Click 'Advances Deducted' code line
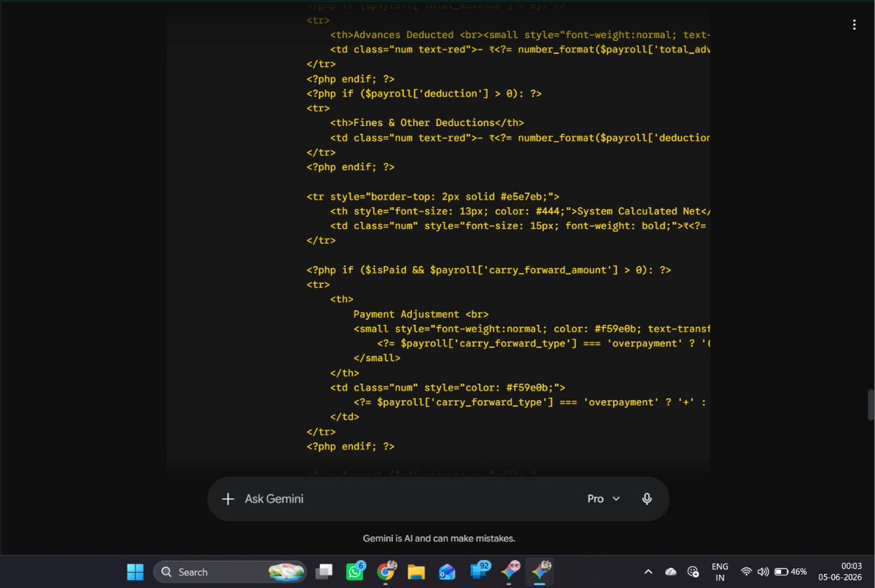The width and height of the screenshot is (875, 588). coord(520,34)
